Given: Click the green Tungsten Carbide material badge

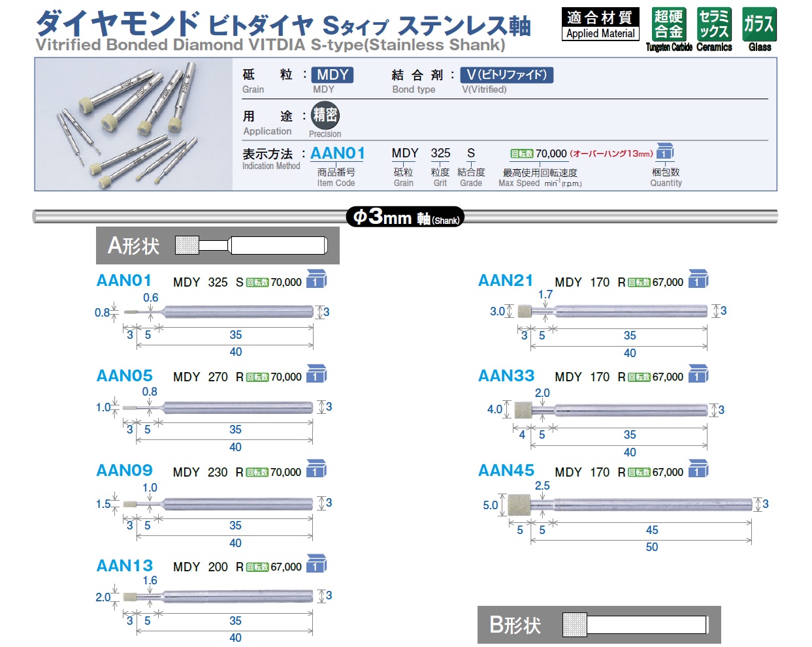Looking at the screenshot, I should [x=668, y=25].
